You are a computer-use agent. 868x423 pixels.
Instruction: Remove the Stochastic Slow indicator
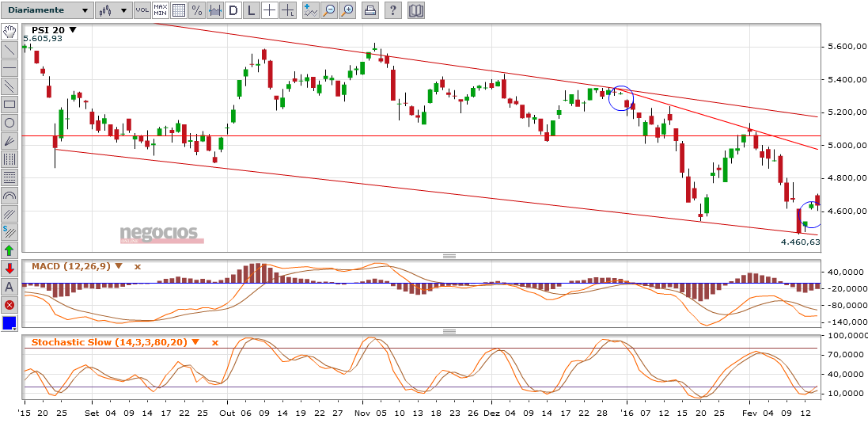(x=214, y=342)
